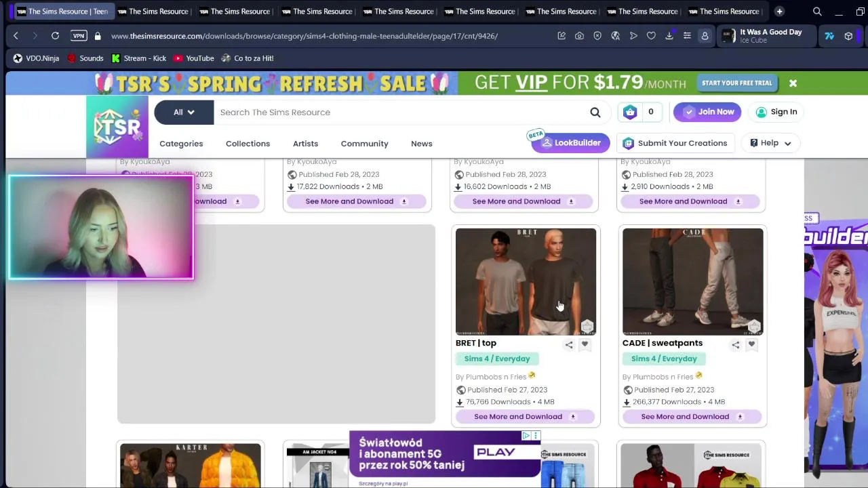Viewport: 868px width, 488px height.
Task: Open the Categories menu
Action: (181, 144)
